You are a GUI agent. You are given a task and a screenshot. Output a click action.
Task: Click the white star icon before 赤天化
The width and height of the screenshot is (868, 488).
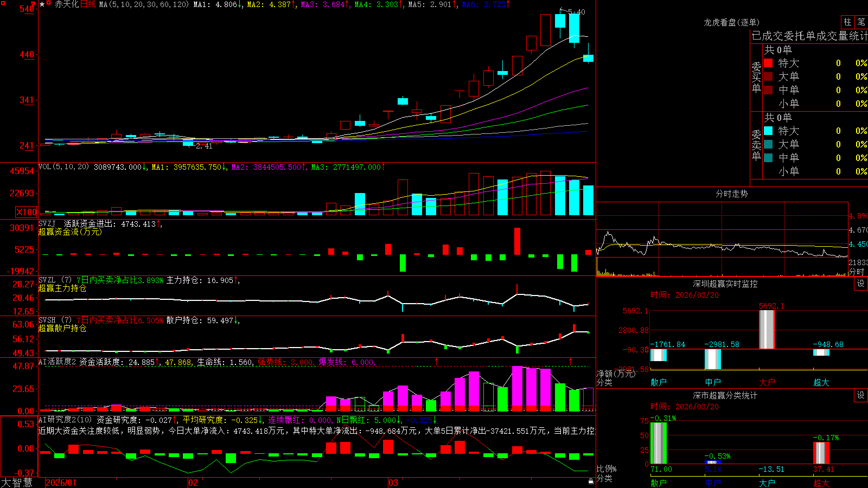[42, 4]
